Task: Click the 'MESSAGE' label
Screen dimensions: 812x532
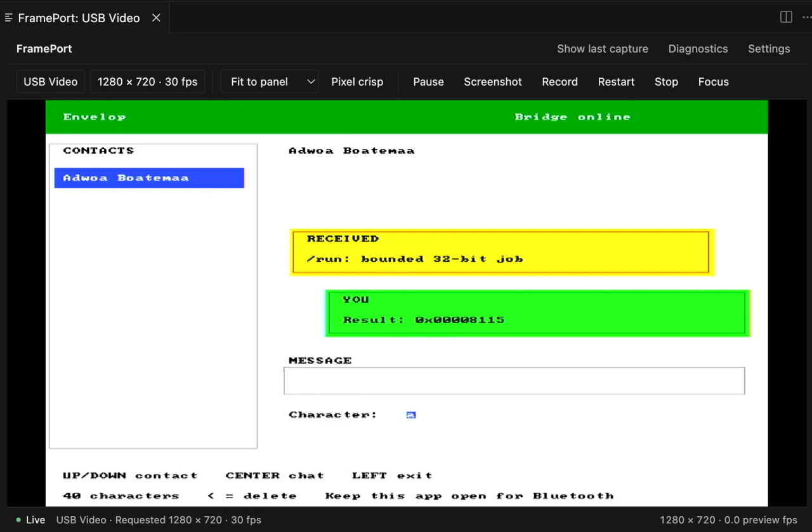Action: click(320, 360)
